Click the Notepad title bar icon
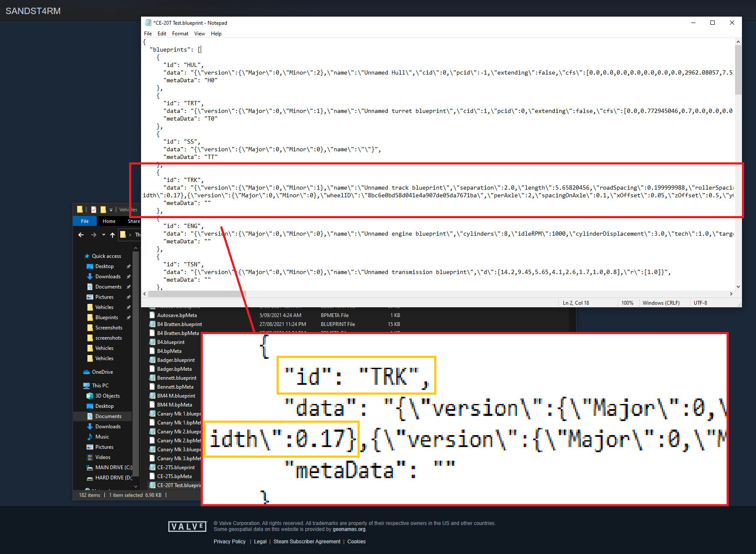 148,23
